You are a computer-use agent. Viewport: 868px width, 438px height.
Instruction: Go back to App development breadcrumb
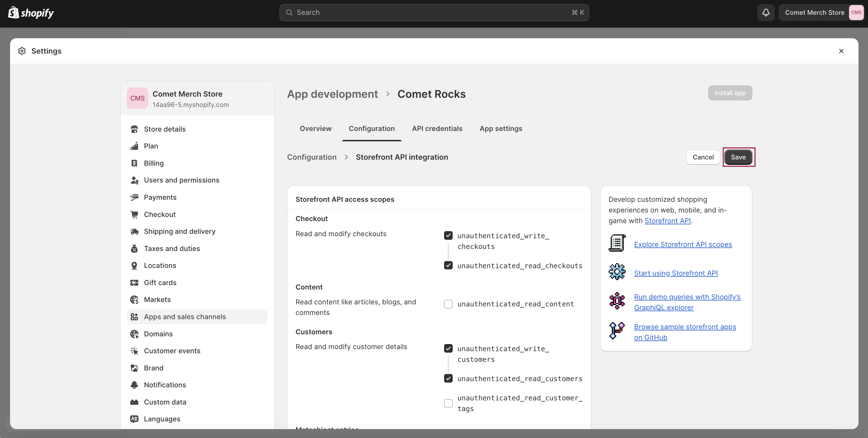[x=332, y=94]
